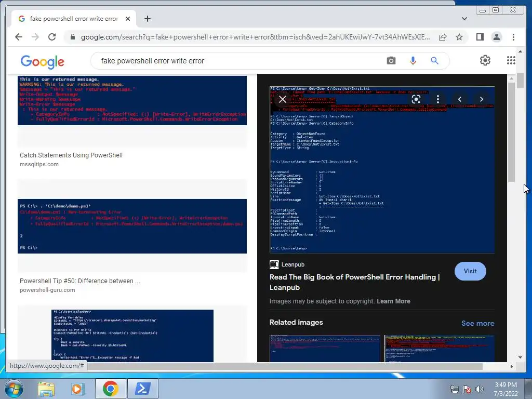Show the previous image in preview
The width and height of the screenshot is (532, 399).
point(460,99)
